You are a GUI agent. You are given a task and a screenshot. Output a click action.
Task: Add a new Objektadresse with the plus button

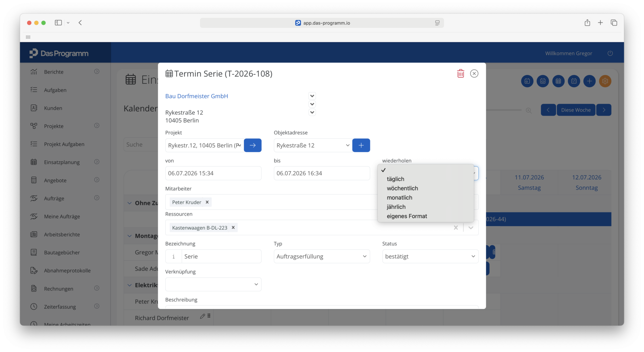361,145
